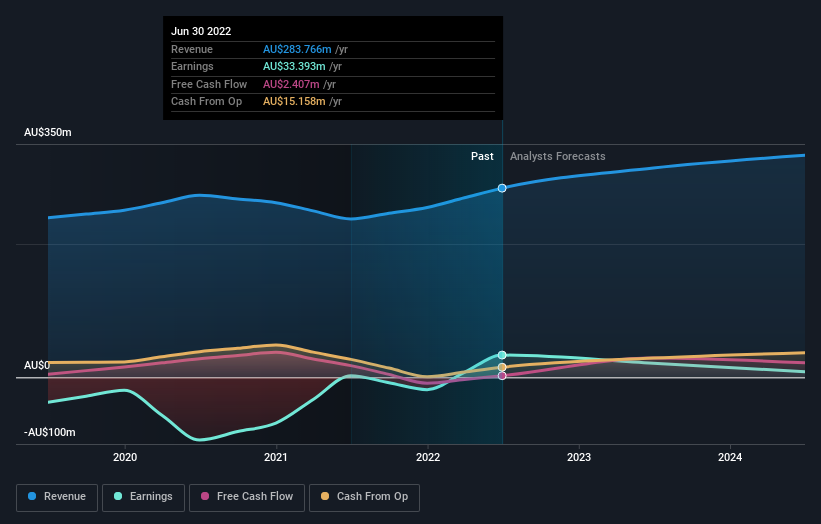The height and width of the screenshot is (524, 821).
Task: Toggle the Cash From Op legend button
Action: click(x=364, y=497)
